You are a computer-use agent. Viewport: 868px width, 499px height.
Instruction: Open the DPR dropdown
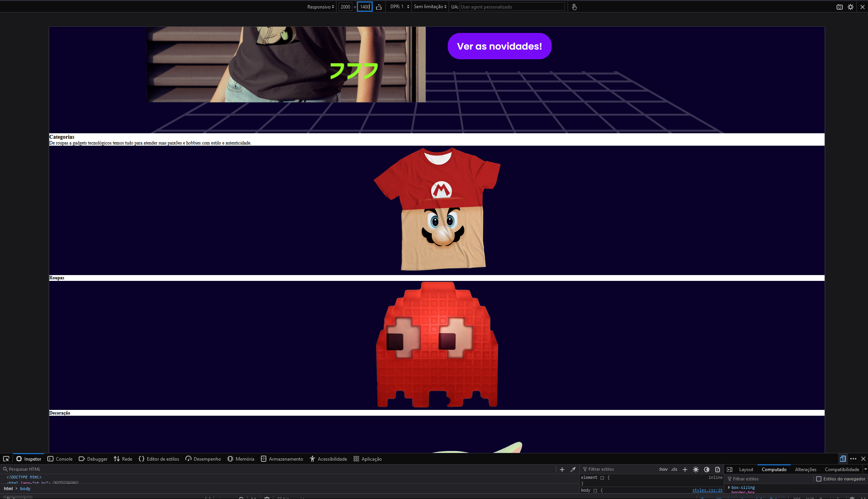pyautogui.click(x=400, y=7)
